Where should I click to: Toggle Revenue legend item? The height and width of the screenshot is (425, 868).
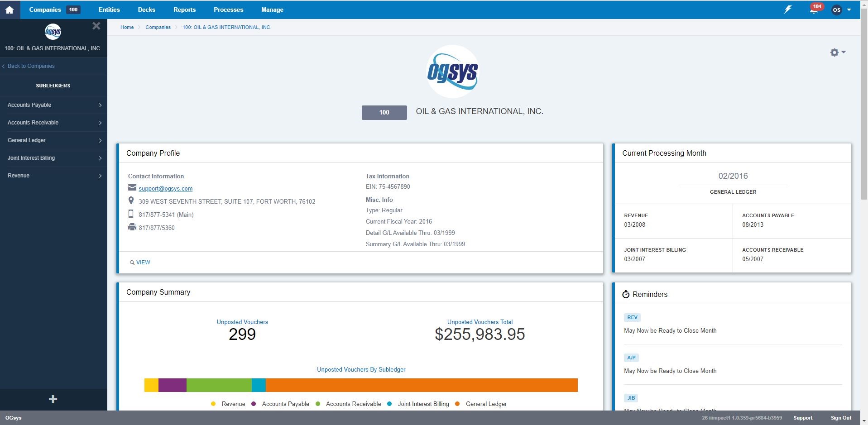pyautogui.click(x=228, y=404)
